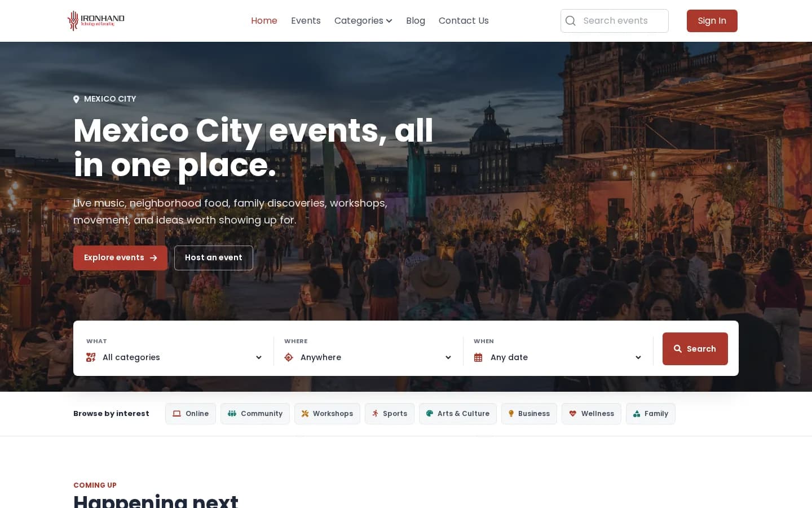
Task: Click the lightbulb icon on the Business chip
Action: 511,414
